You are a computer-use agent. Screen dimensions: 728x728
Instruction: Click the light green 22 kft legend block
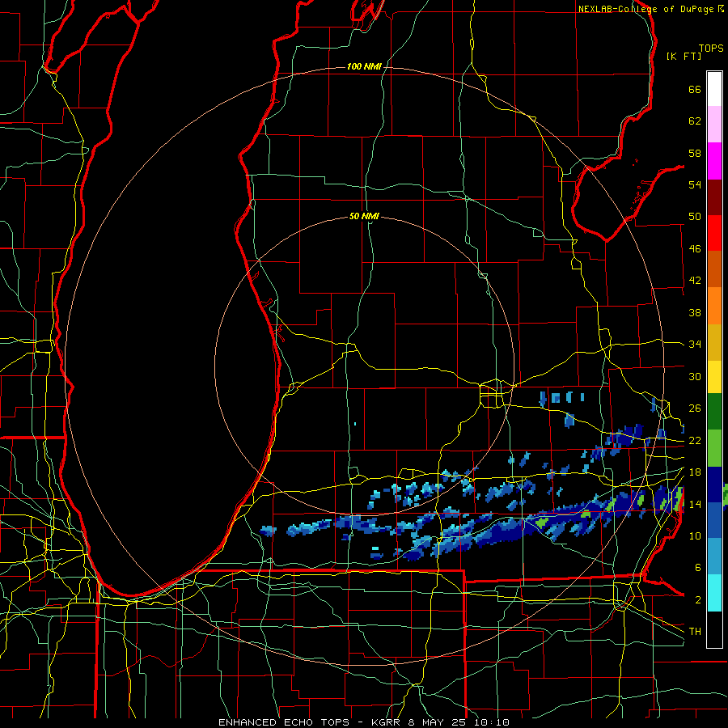coord(714,448)
